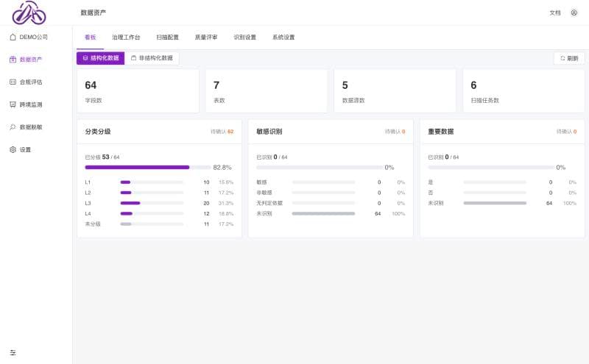Click the 非敏感 row label

264,193
